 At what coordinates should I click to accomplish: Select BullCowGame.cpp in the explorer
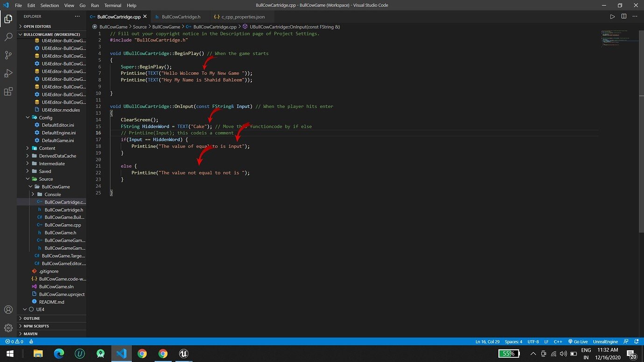point(63,225)
